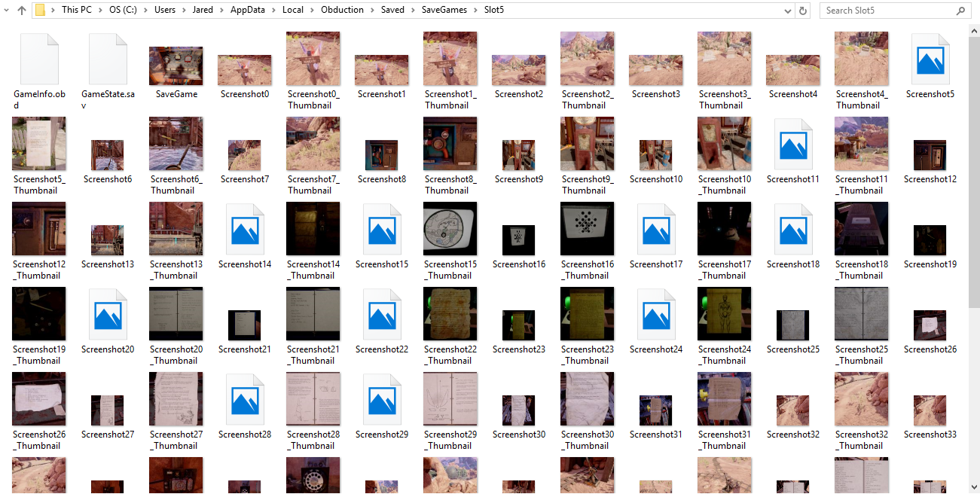Viewport: 980px width, 494px height.
Task: Select the GameState.sav file icon
Action: click(108, 59)
